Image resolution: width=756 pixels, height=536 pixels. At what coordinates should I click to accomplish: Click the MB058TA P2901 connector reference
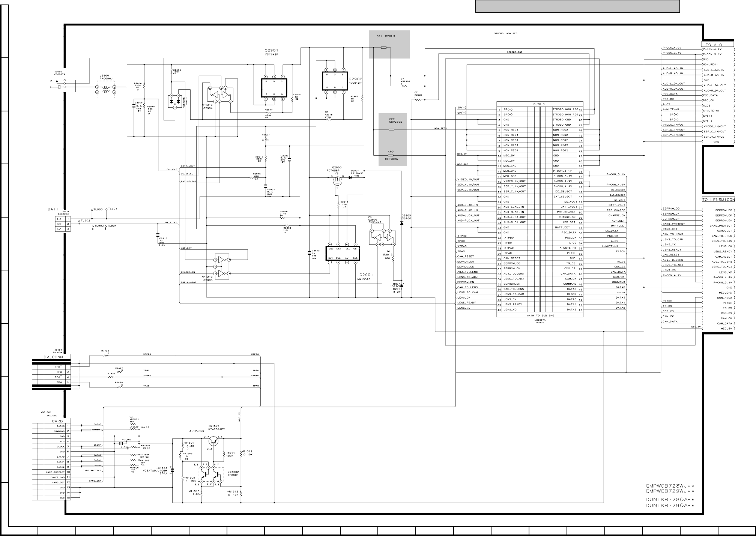tap(540, 321)
